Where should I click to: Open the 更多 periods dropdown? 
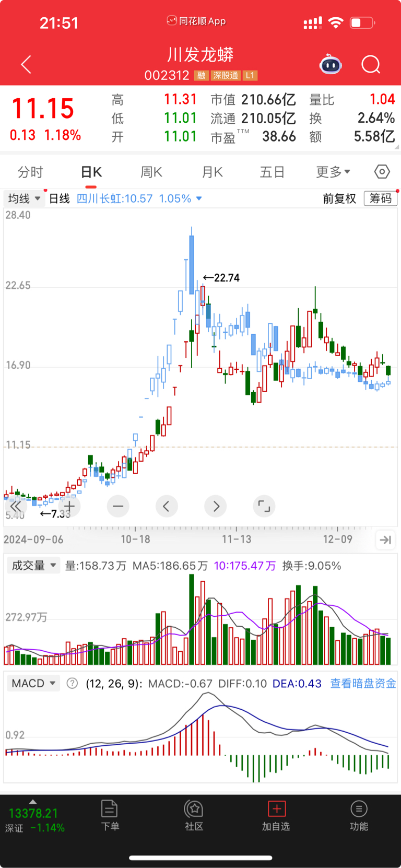333,172
